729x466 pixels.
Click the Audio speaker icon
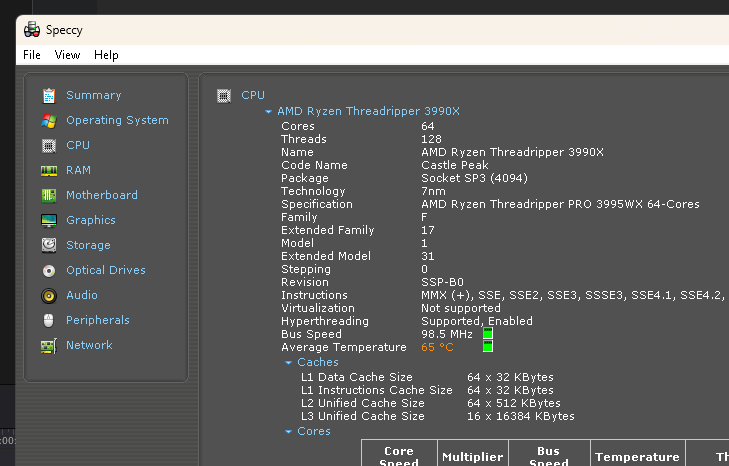pos(49,295)
